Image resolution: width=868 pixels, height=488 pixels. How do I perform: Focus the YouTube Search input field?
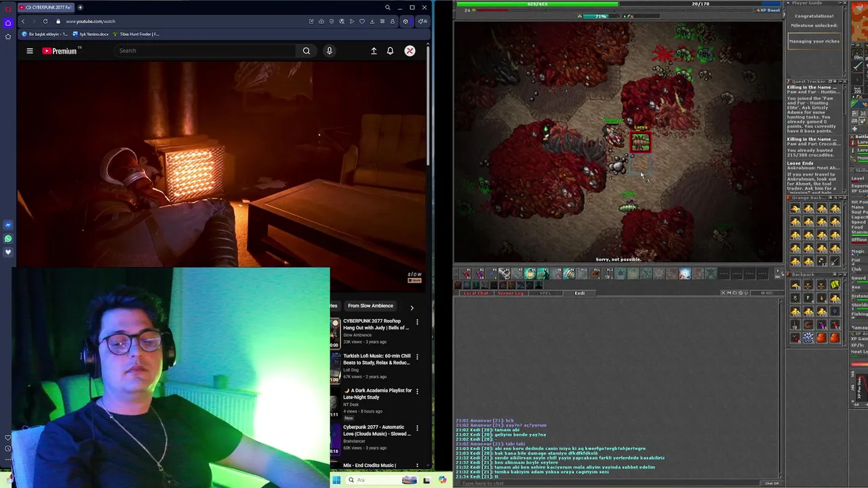point(206,51)
